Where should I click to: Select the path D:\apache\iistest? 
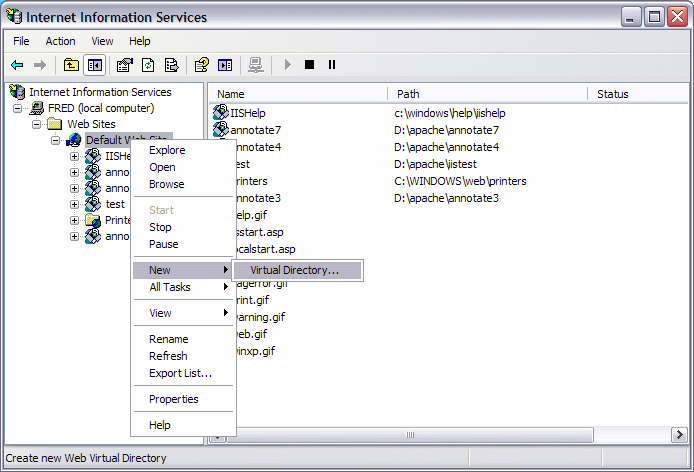tap(435, 164)
